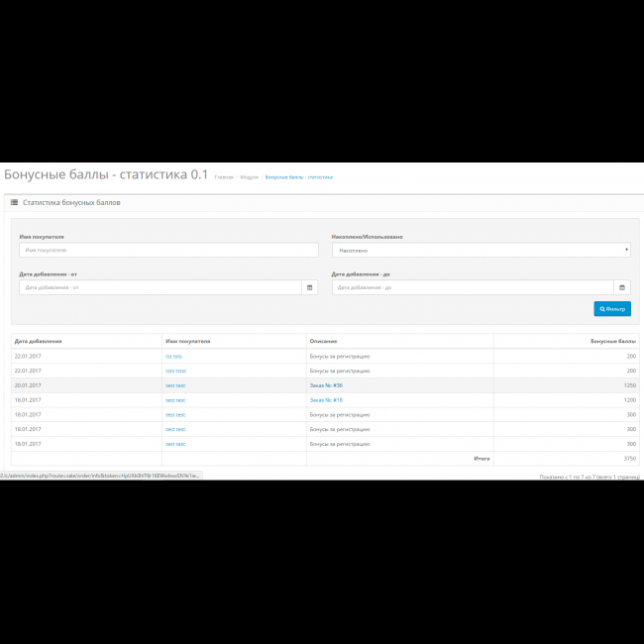Image resolution: width=644 pixels, height=644 pixels.
Task: Open order link 'Заказ №: #30'
Action: (x=326, y=385)
